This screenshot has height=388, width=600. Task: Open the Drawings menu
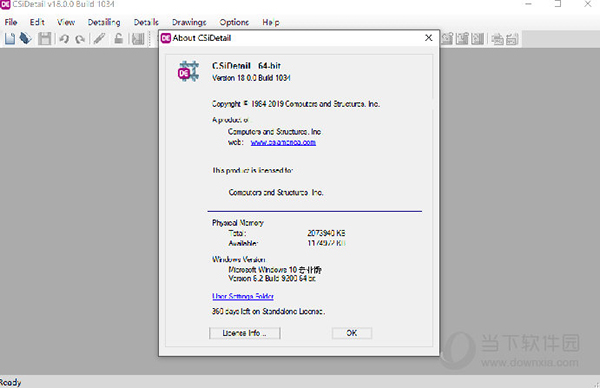coord(189,22)
